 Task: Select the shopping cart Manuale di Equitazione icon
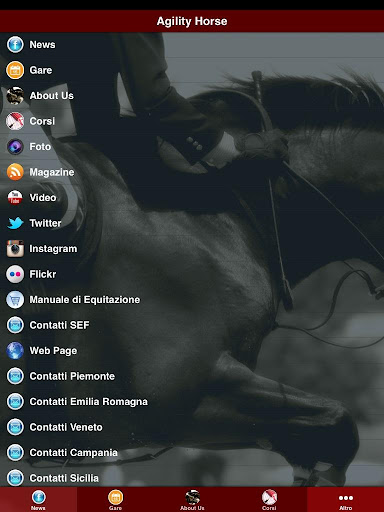(15, 300)
